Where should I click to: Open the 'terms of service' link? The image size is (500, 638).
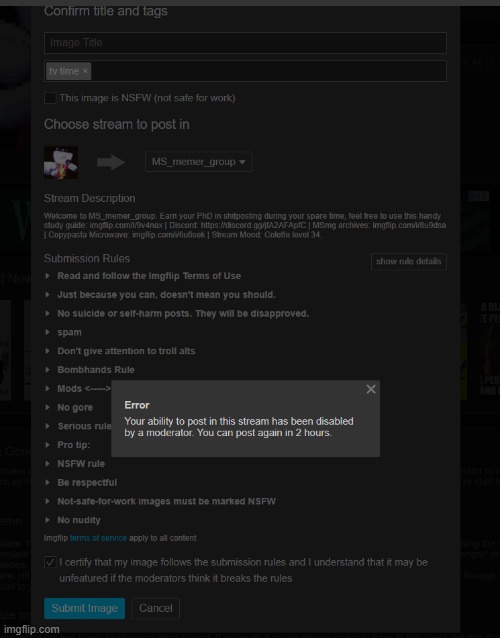(98, 538)
